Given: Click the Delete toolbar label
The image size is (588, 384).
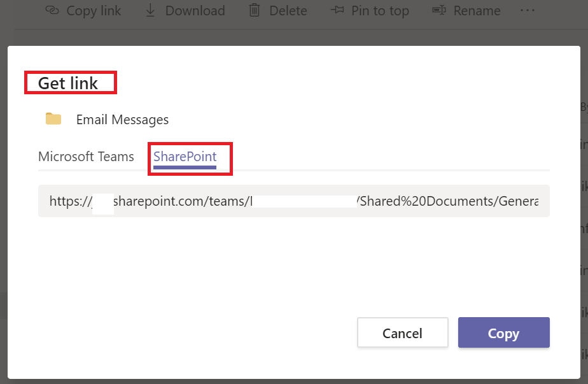Looking at the screenshot, I should click(288, 11).
